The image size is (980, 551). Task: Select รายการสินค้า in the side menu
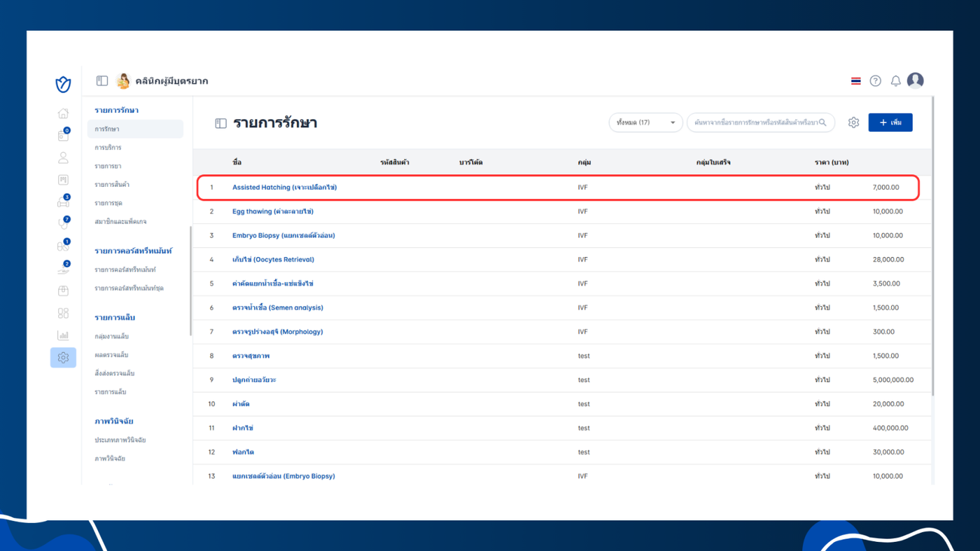pos(112,184)
